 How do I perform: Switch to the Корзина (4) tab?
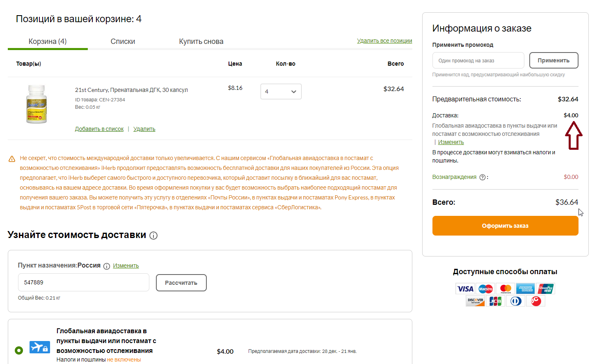pyautogui.click(x=48, y=41)
